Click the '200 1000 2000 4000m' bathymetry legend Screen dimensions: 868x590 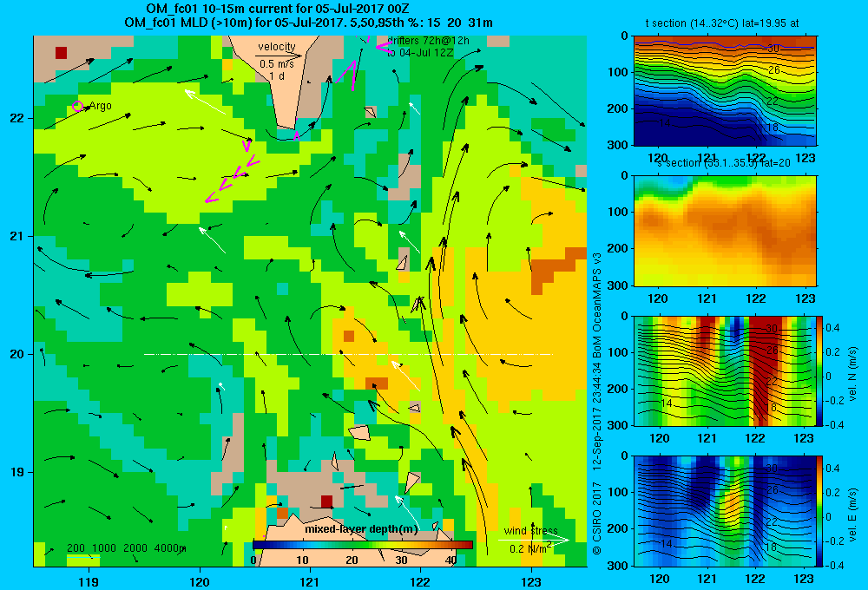(x=126, y=548)
